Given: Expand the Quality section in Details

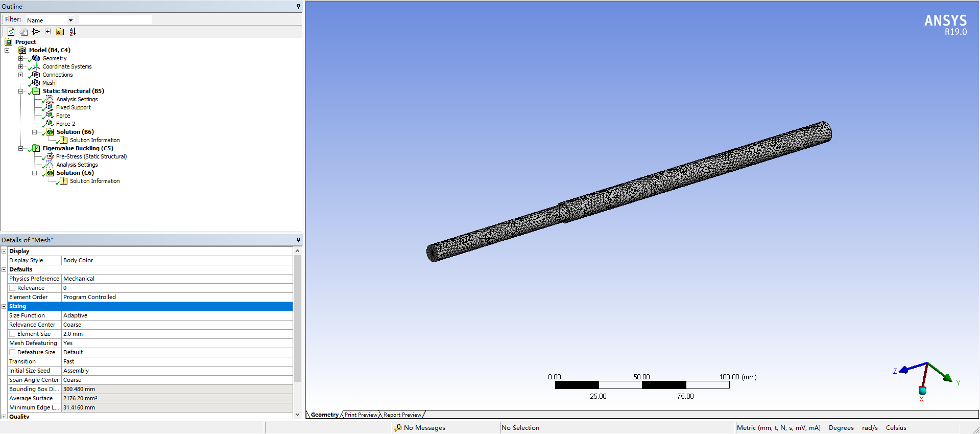Looking at the screenshot, I should pos(4,417).
